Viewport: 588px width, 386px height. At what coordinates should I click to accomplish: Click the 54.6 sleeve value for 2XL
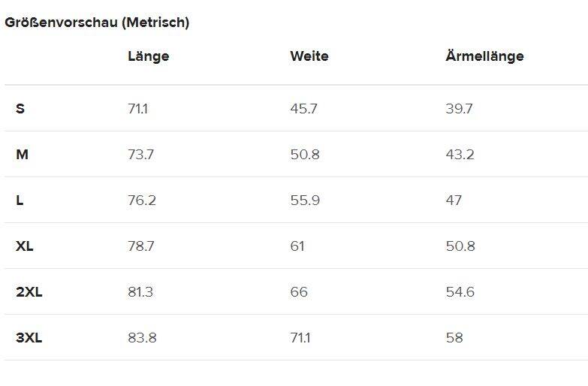pos(460,292)
